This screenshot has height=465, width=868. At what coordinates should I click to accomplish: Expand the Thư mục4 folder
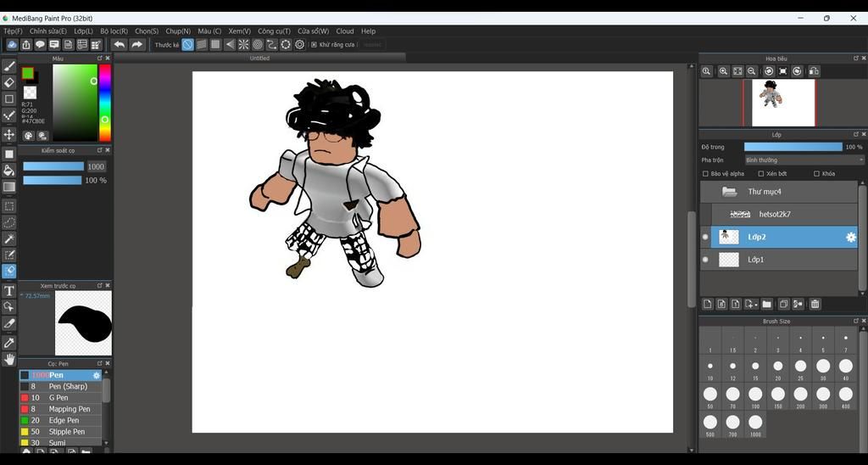pos(730,192)
